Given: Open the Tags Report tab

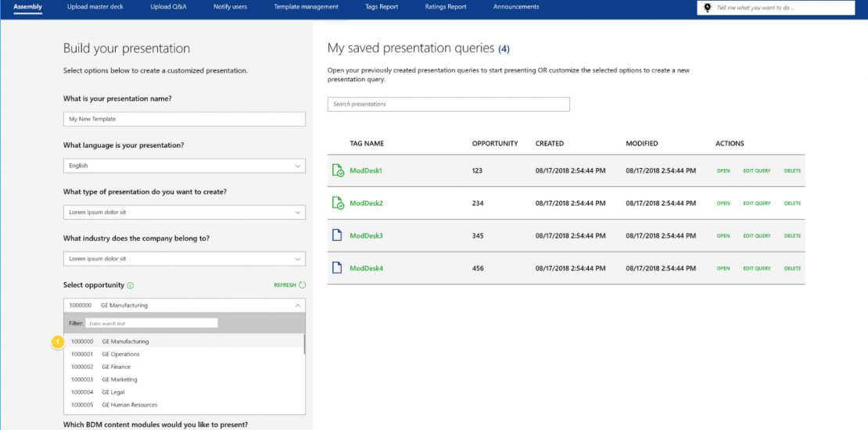Looking at the screenshot, I should tap(382, 7).
